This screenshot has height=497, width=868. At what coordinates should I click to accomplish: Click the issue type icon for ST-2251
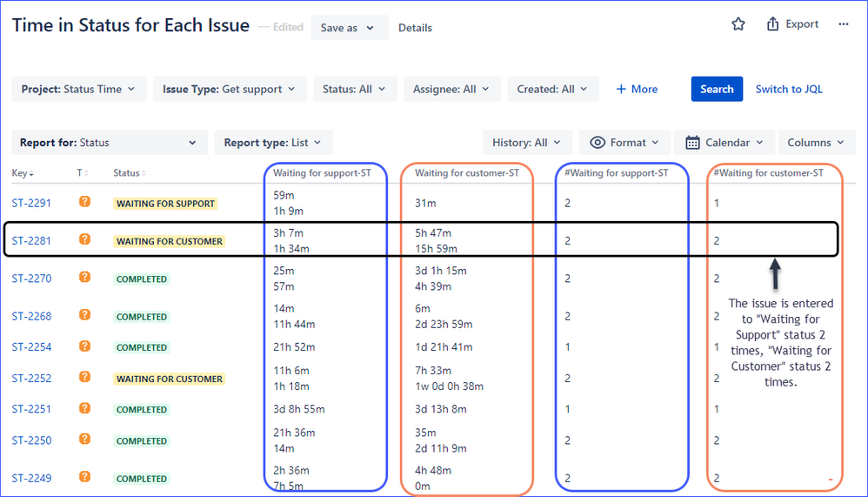84,408
